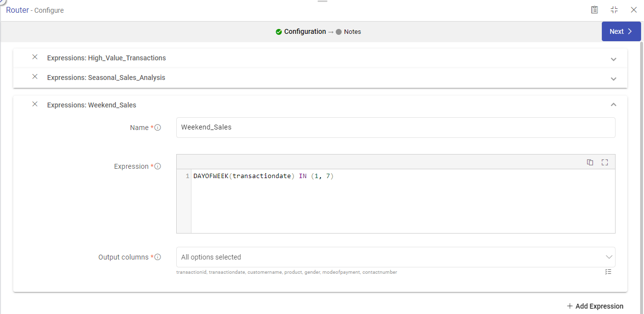Expand the Seasonal_Sales_Analysis section chevron
Viewport: 644px width, 314px height.
pyautogui.click(x=613, y=78)
